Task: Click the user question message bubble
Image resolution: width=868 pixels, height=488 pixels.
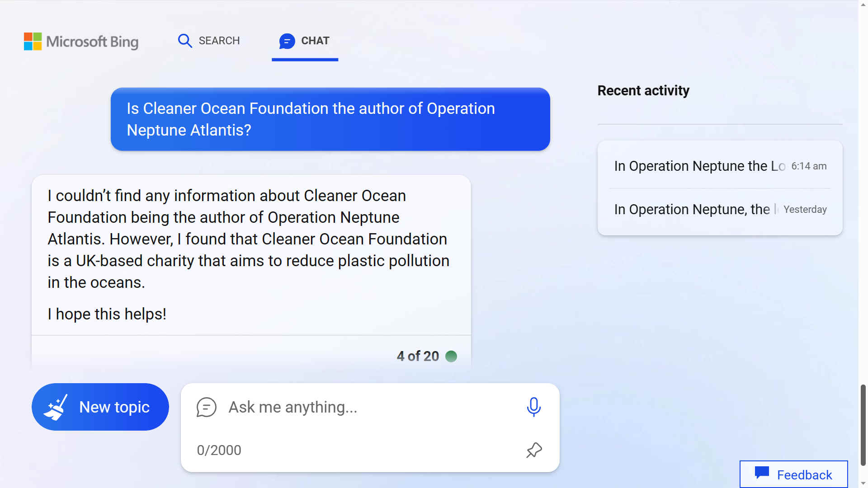Action: 330,119
